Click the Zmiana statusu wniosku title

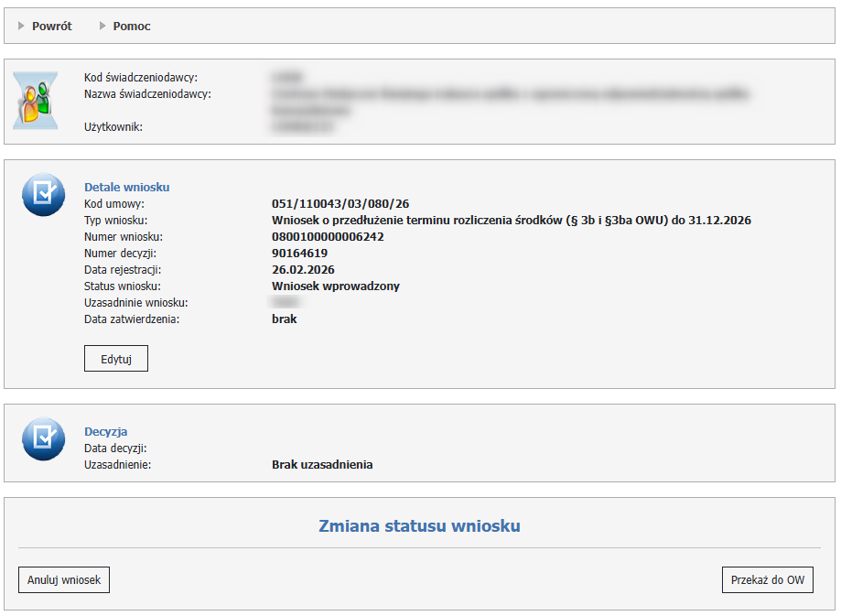419,526
